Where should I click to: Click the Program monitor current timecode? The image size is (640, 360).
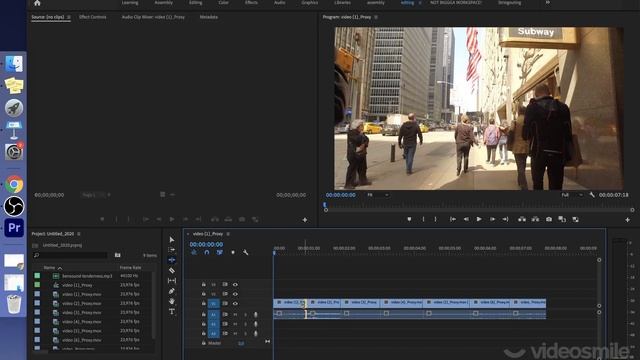tap(340, 195)
